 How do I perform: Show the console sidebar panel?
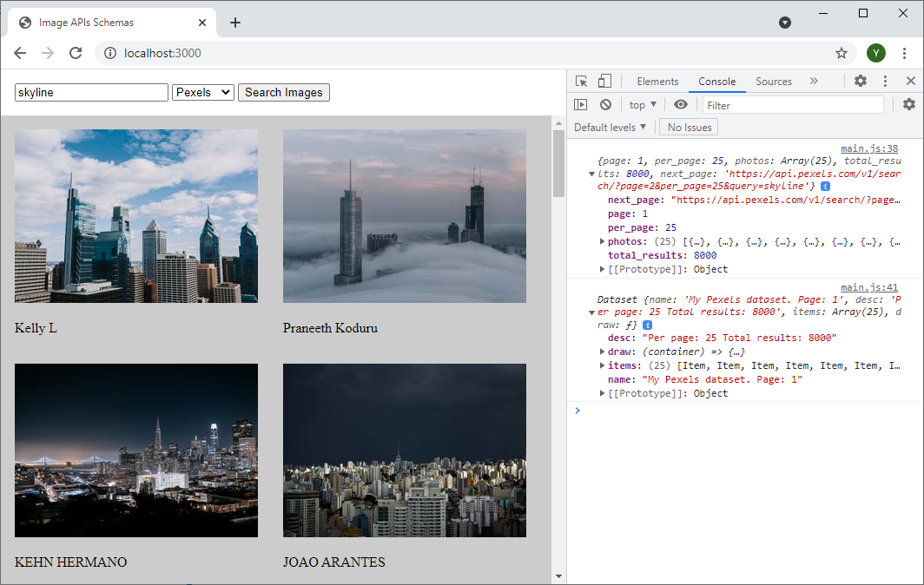(580, 104)
